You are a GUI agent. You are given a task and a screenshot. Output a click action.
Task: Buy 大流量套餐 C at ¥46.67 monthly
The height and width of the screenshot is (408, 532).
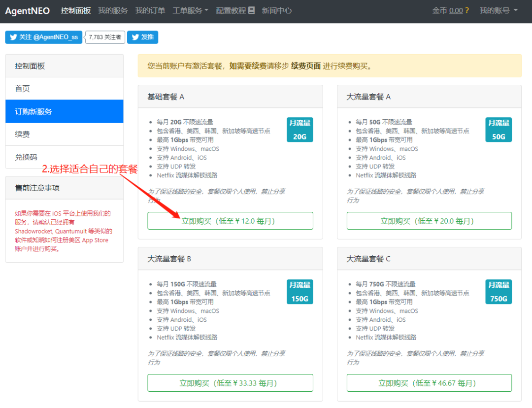click(429, 383)
